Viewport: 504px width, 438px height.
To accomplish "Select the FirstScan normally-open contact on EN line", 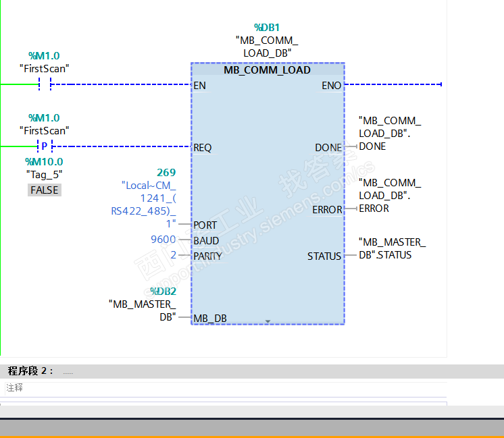I will point(45,84).
